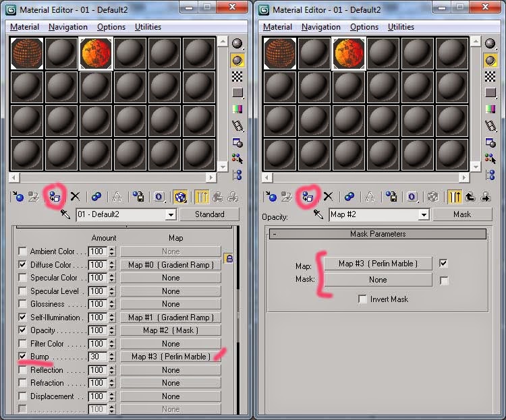Open Map #2 (Mask) opacity map button

[x=171, y=330]
